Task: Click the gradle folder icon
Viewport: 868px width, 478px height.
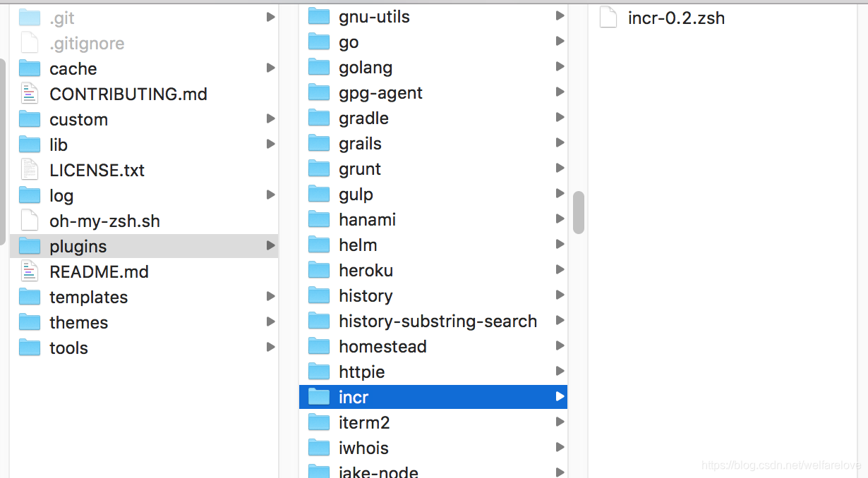Action: (x=320, y=118)
